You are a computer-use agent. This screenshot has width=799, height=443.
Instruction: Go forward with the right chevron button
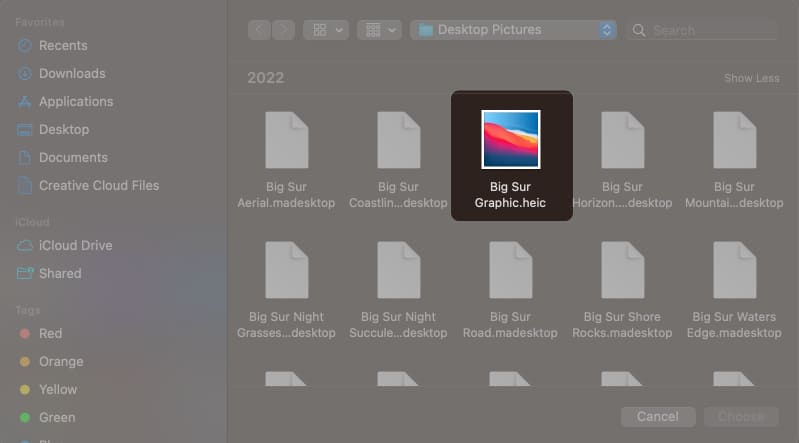click(283, 30)
